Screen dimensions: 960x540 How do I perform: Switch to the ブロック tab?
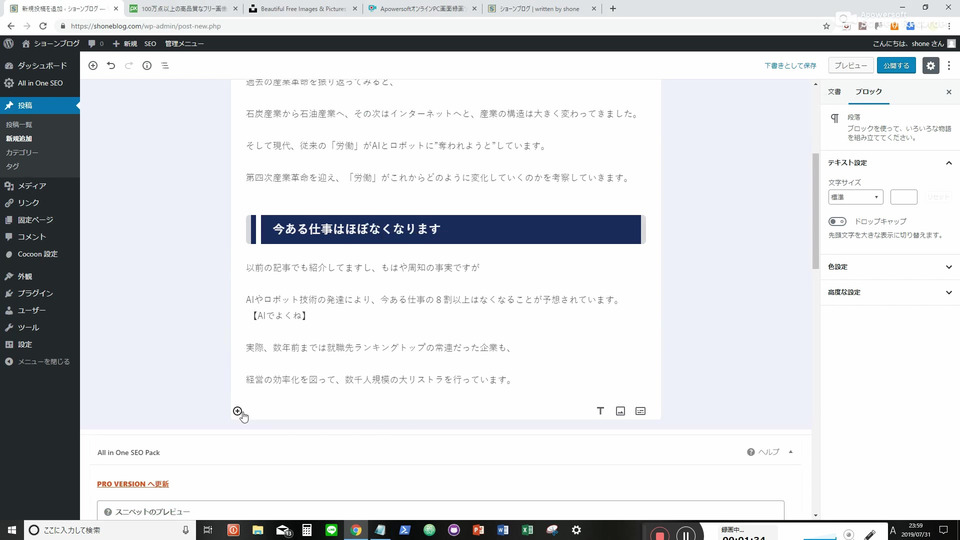[869, 92]
